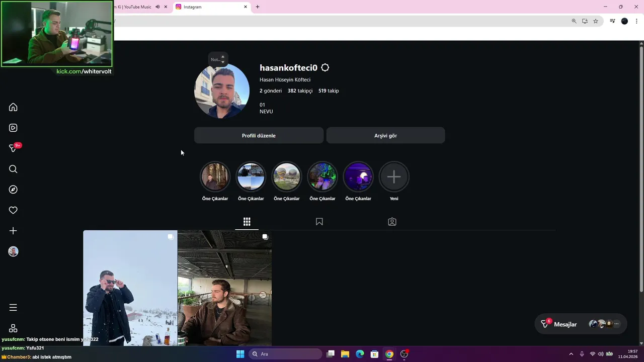644x362 pixels.
Task: Open File Explorer from taskbar
Action: point(345,354)
